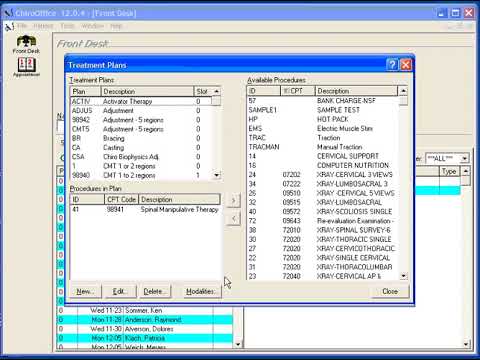This screenshot has height=360, width=480.
Task: Select COMPUTER NUTRITION procedure
Action: (x=323, y=165)
